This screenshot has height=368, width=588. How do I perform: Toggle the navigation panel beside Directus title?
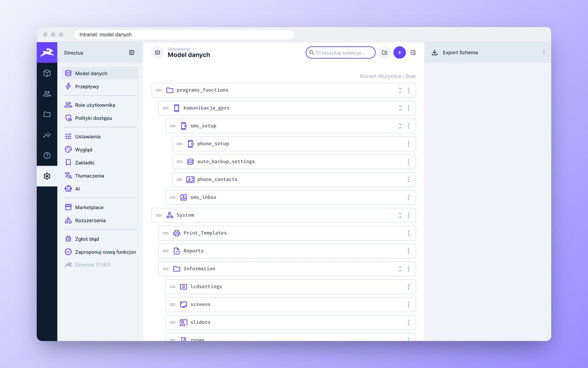(x=132, y=53)
